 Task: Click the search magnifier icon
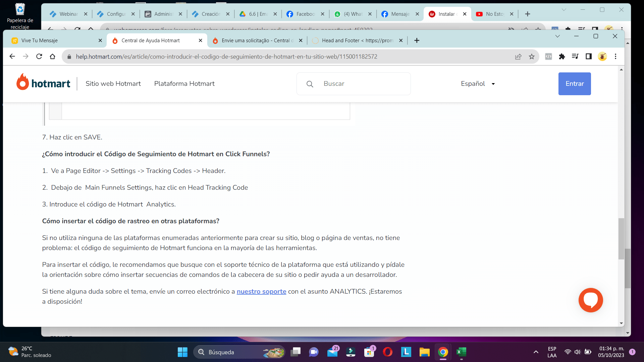[310, 84]
